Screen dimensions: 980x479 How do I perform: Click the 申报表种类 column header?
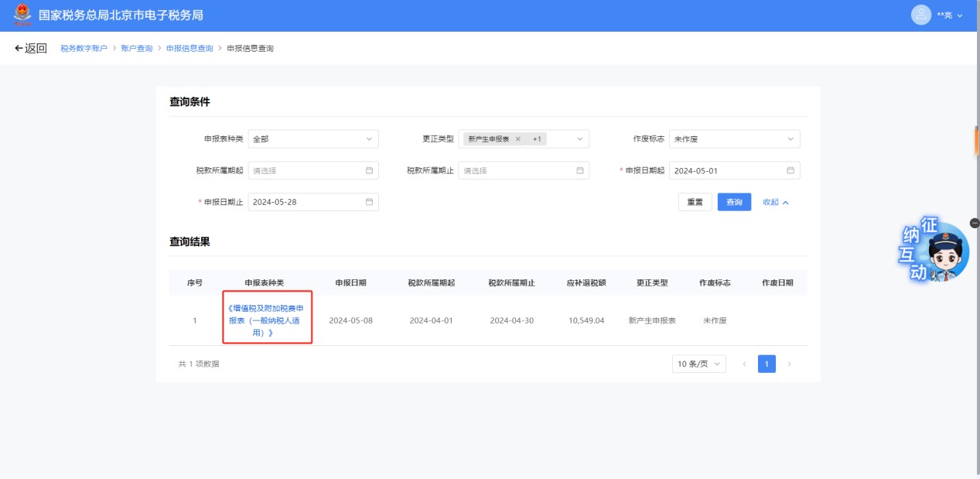[265, 282]
